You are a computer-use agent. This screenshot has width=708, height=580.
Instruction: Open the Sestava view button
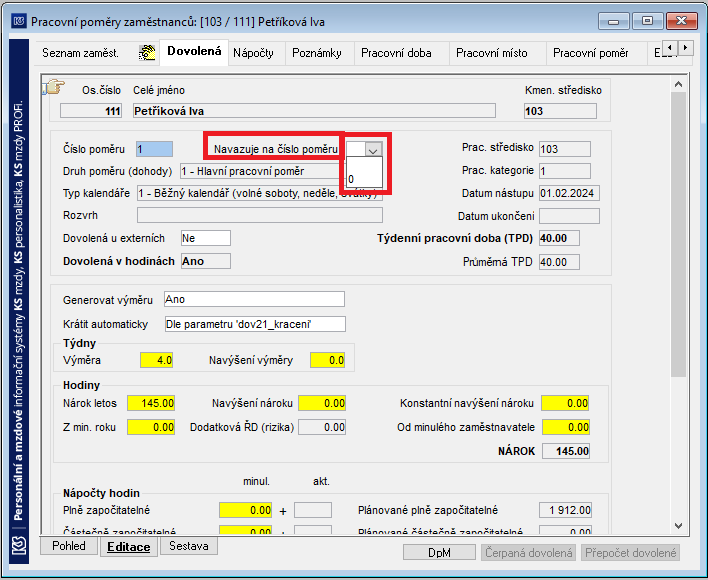189,546
